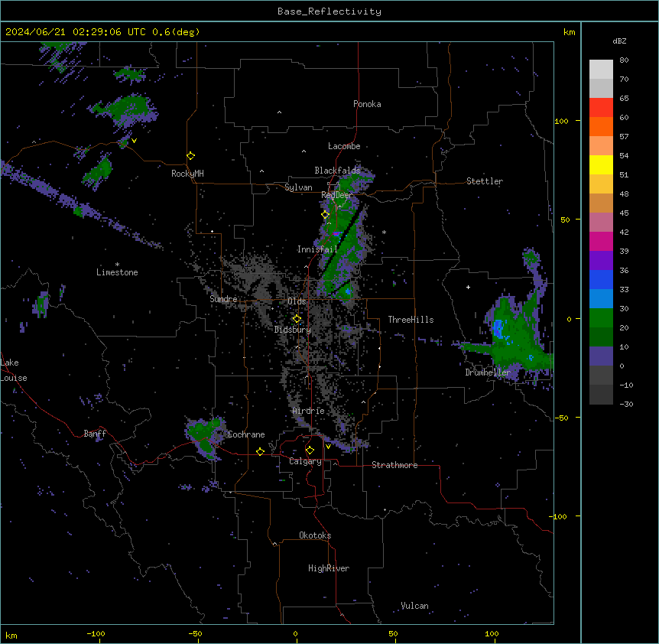Screen dimensions: 659x644
Task: Select the slate-purple 0–10 dBZ swatch
Action: (x=601, y=356)
